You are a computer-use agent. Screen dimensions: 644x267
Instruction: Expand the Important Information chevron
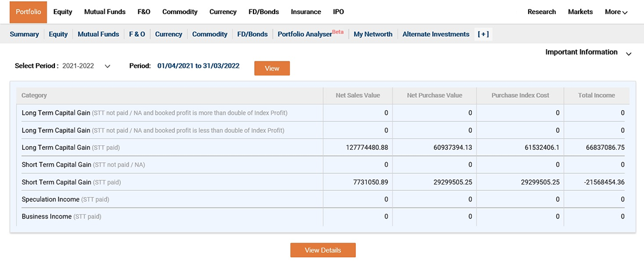click(x=628, y=54)
